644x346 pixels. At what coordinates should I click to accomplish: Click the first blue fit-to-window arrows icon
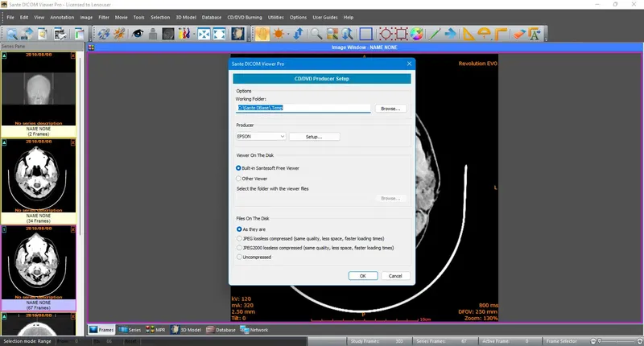pos(204,34)
